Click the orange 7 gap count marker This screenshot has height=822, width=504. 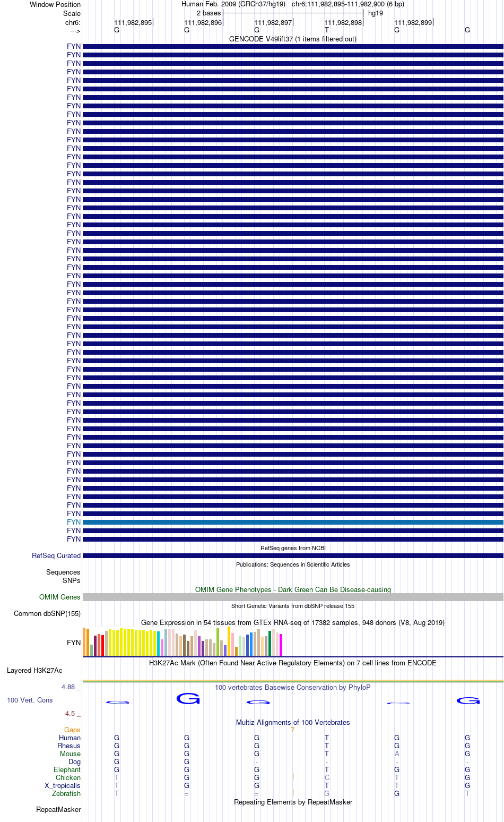[x=292, y=730]
